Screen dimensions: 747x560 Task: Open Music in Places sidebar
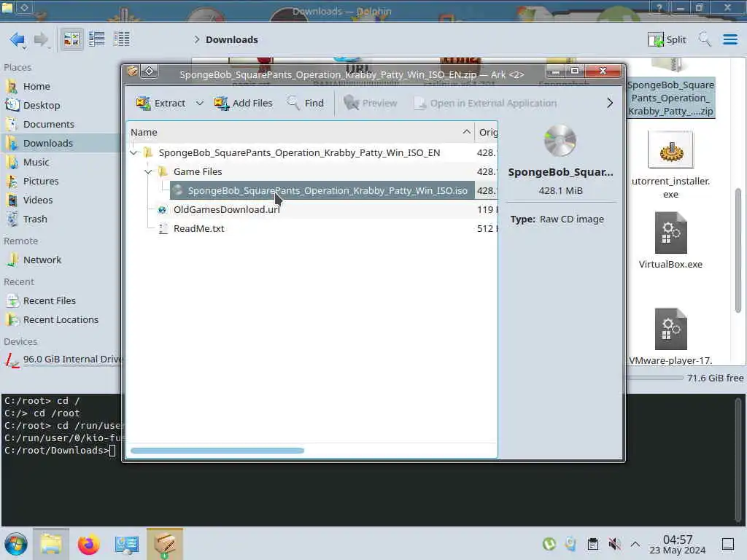coord(61,163)
